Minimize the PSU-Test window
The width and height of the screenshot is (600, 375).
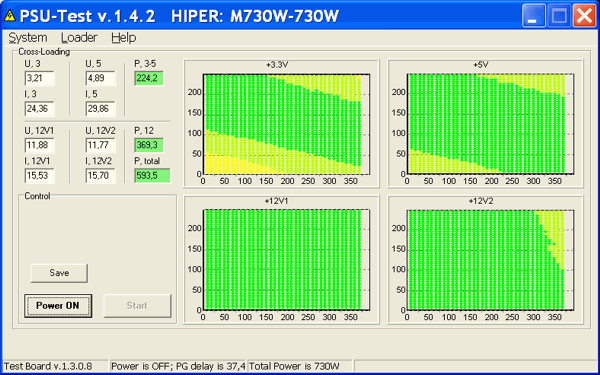[534, 16]
